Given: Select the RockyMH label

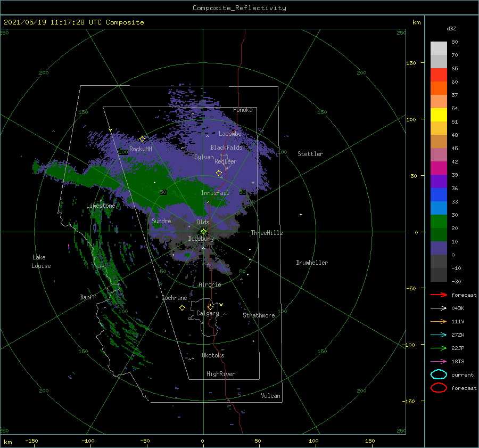Looking at the screenshot, I should [x=141, y=149].
